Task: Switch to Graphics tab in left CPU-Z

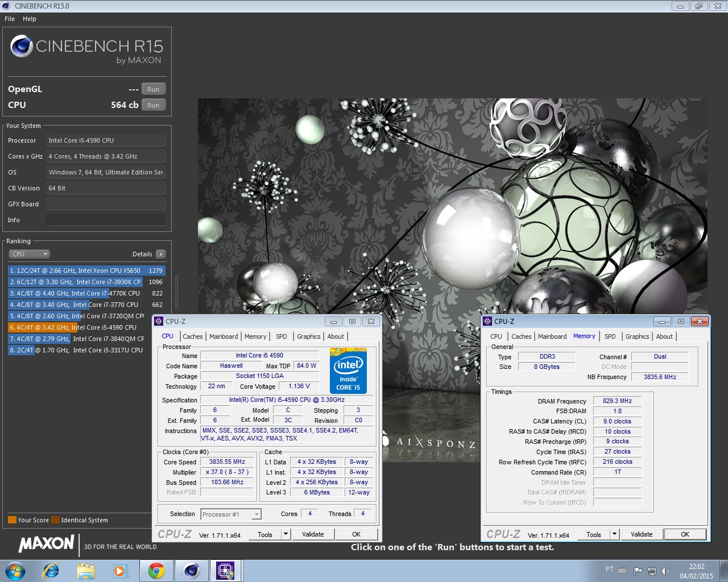Action: pos(309,336)
